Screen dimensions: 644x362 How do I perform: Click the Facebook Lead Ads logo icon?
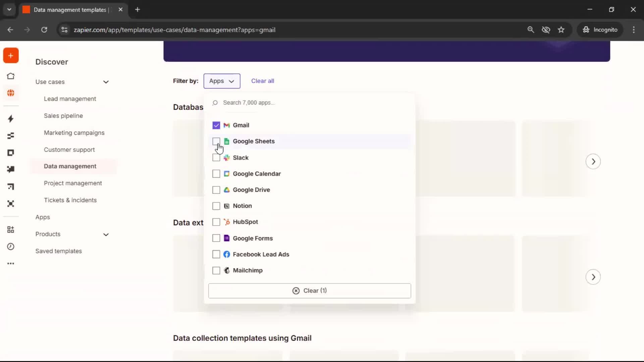coord(227,254)
